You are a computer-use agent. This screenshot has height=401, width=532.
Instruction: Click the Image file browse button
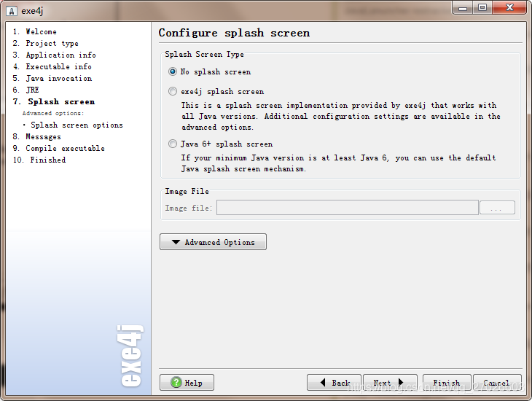click(497, 208)
